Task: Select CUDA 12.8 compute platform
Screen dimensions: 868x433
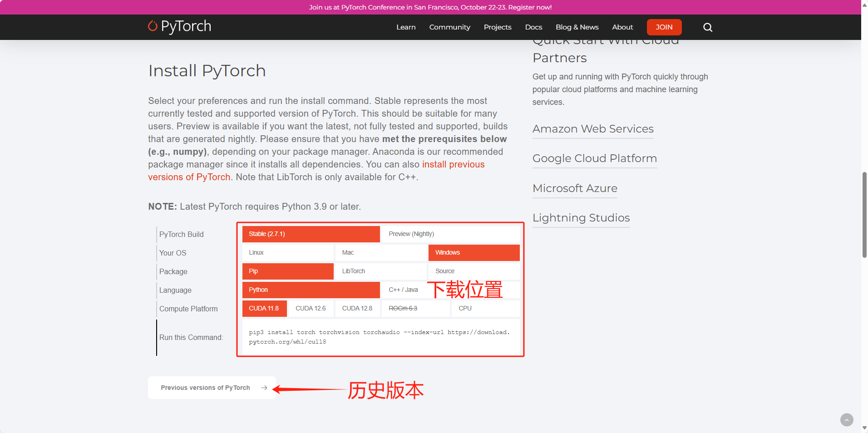Action: 357,309
